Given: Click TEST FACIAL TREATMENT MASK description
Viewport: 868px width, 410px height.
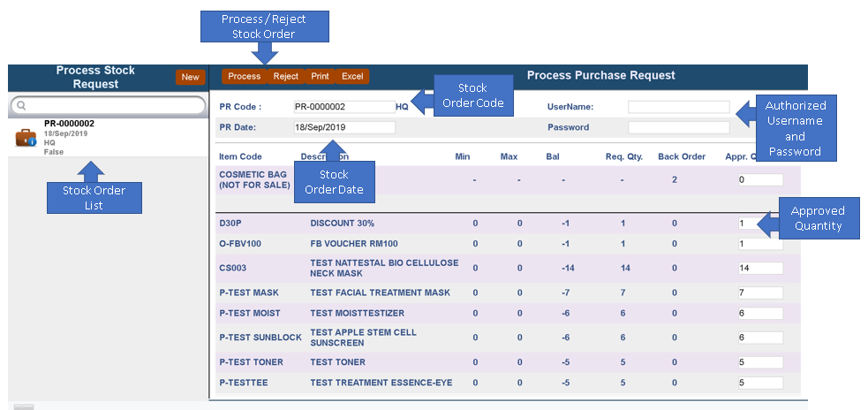Looking at the screenshot, I should coord(381,292).
